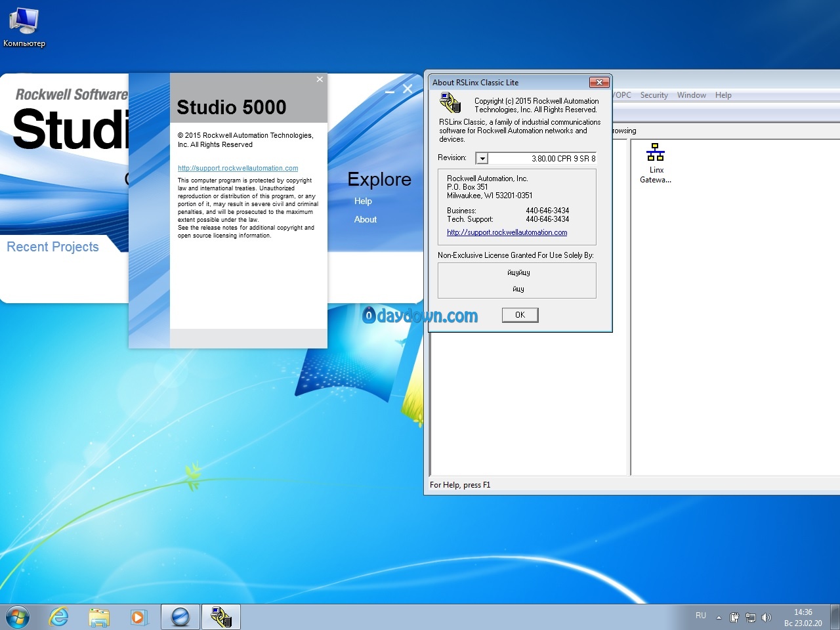Click the Milwaukee, WI 53201-0351 address line

click(490, 196)
